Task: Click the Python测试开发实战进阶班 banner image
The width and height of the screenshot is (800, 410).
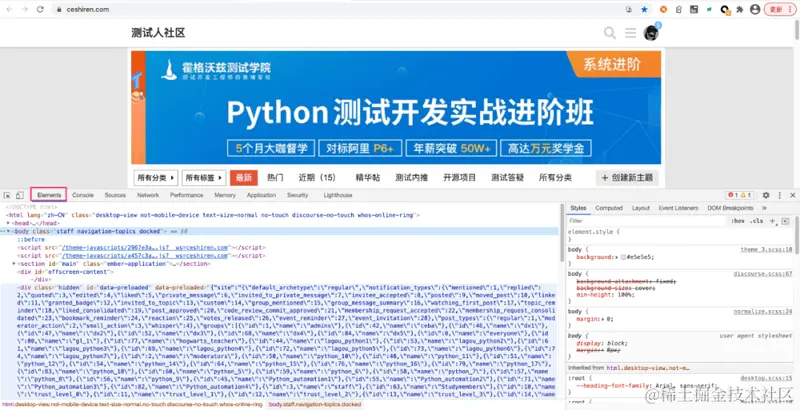Action: pos(396,107)
